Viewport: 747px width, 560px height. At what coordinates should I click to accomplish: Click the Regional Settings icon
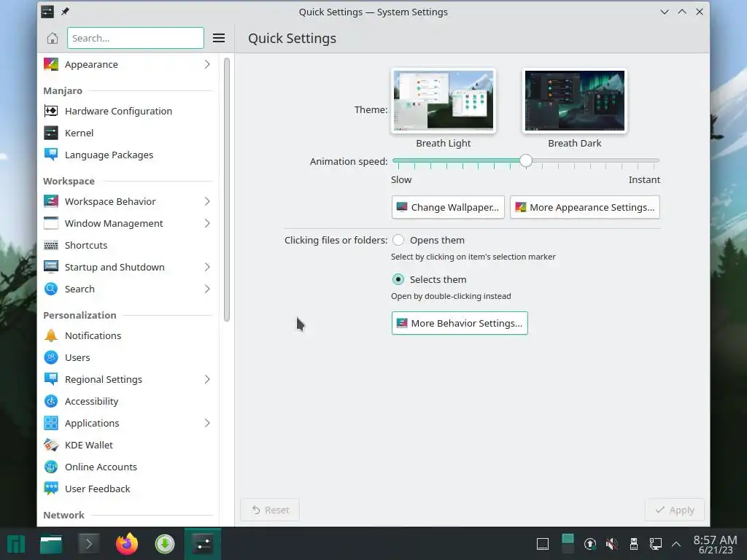51,379
